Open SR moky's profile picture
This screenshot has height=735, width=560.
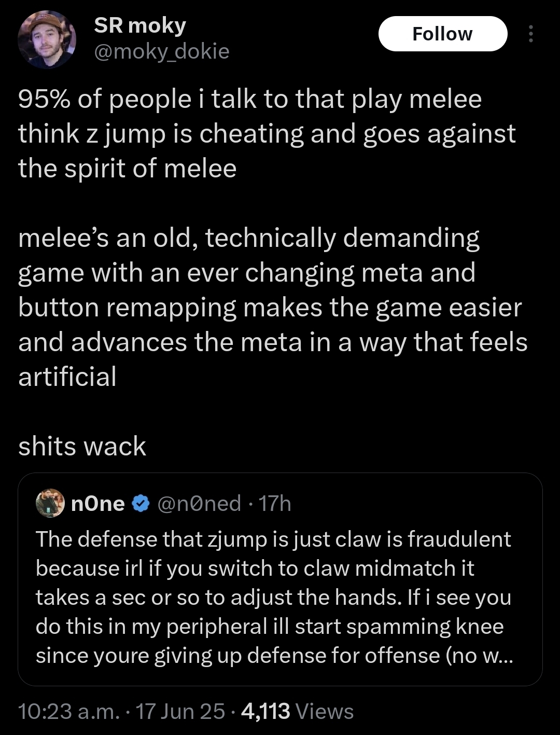(47, 40)
